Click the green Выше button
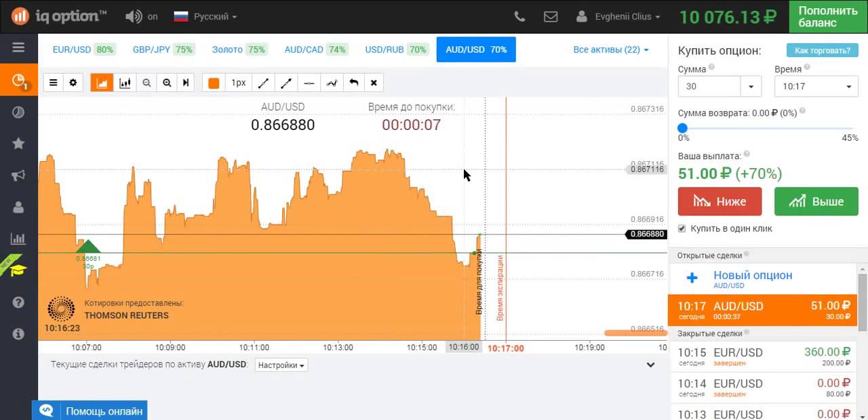The height and width of the screenshot is (420, 868). pos(816,201)
